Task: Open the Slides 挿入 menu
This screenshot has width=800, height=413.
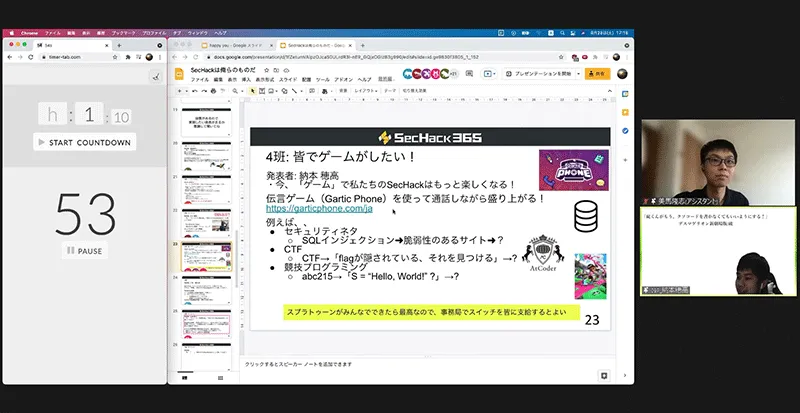Action: [x=246, y=80]
